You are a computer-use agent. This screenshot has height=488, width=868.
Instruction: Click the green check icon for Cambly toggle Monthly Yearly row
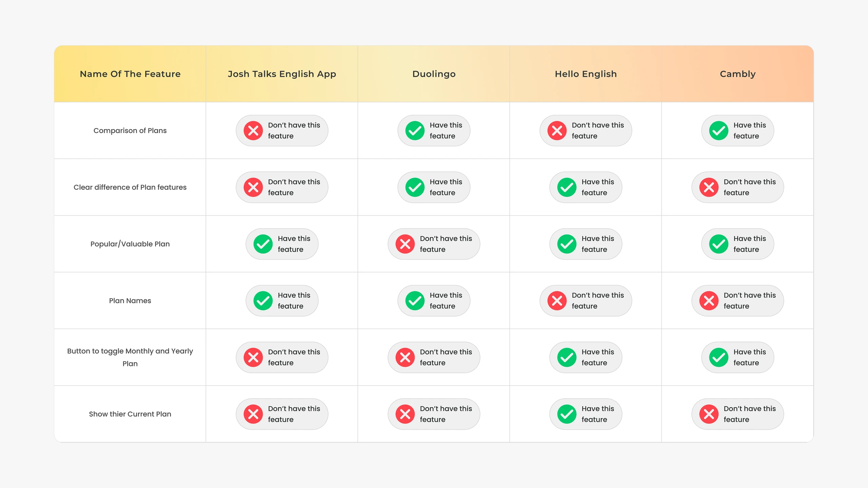coord(719,357)
